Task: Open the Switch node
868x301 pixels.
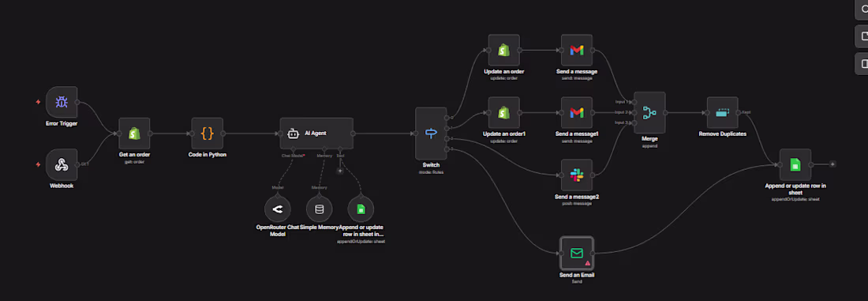Action: 431,133
